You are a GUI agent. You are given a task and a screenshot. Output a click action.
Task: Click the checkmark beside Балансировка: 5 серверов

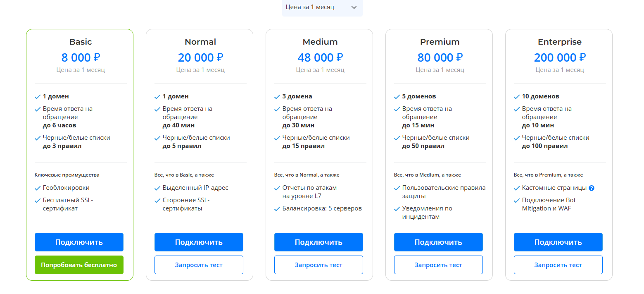pyautogui.click(x=277, y=209)
